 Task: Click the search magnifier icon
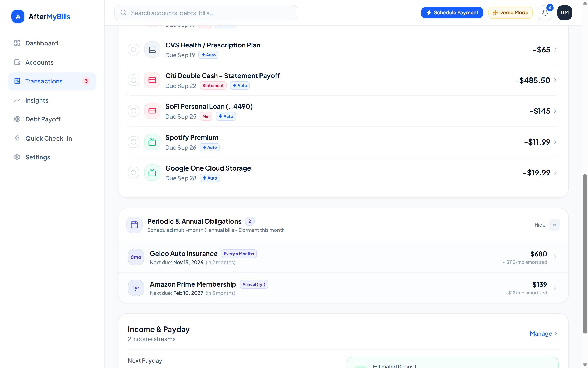click(x=124, y=12)
